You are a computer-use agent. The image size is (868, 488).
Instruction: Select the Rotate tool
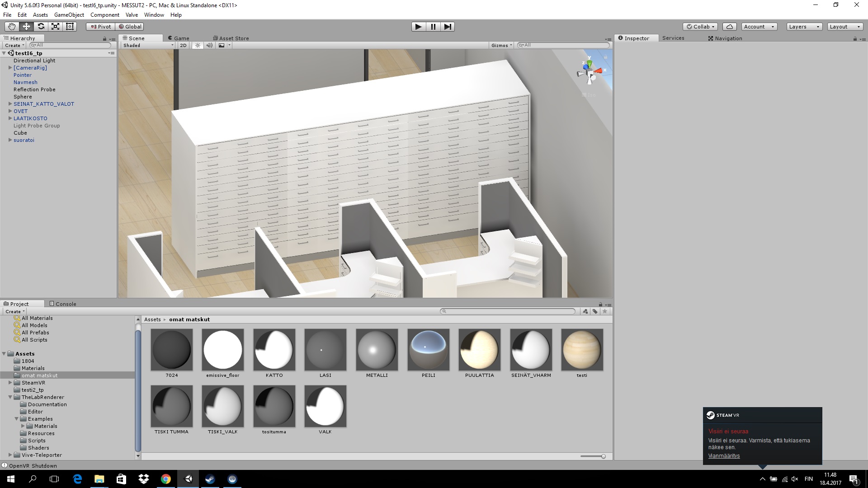[x=41, y=26]
